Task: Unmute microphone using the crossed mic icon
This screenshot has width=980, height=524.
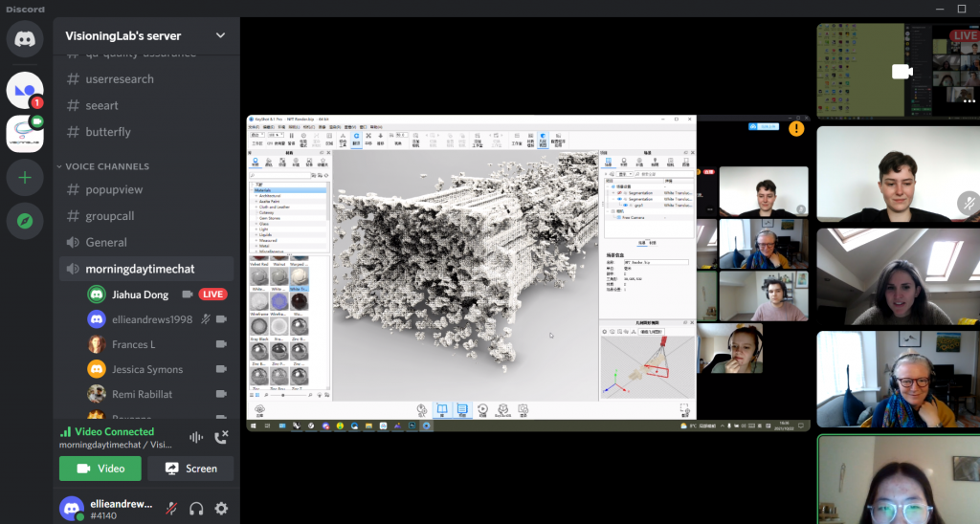Action: click(170, 509)
